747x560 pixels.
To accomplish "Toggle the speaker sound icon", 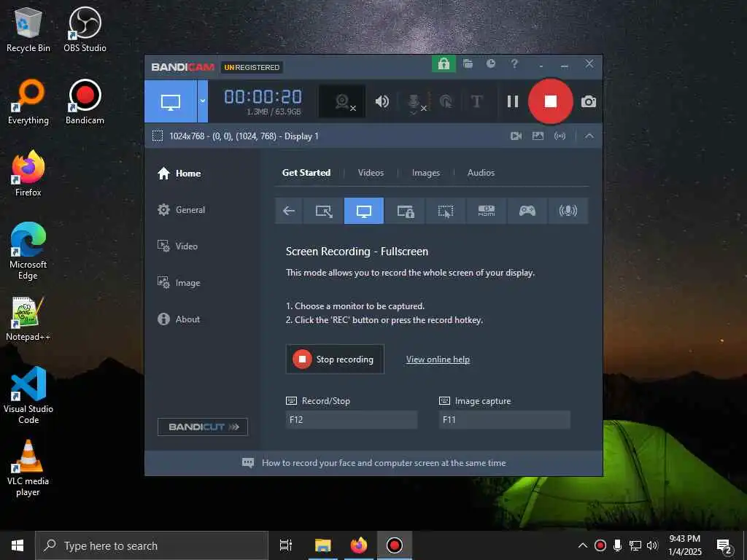I will tap(382, 101).
